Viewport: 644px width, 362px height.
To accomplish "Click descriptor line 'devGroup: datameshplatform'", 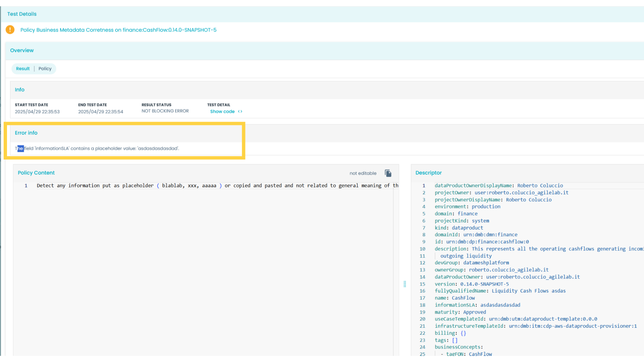I will click(x=472, y=263).
